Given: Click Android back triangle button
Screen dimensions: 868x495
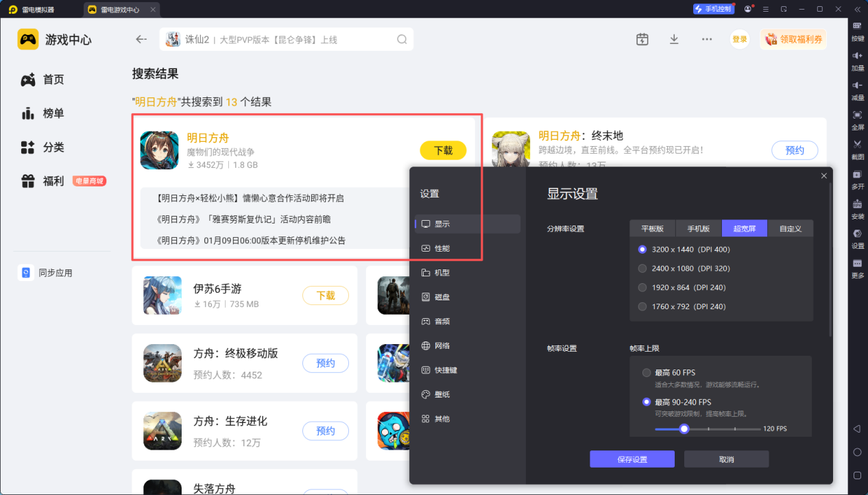Looking at the screenshot, I should point(857,429).
